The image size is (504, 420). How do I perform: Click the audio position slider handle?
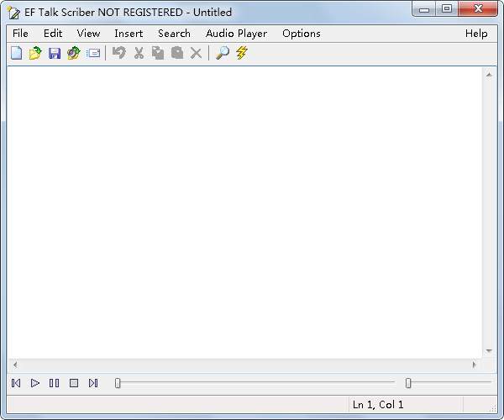[x=118, y=383]
